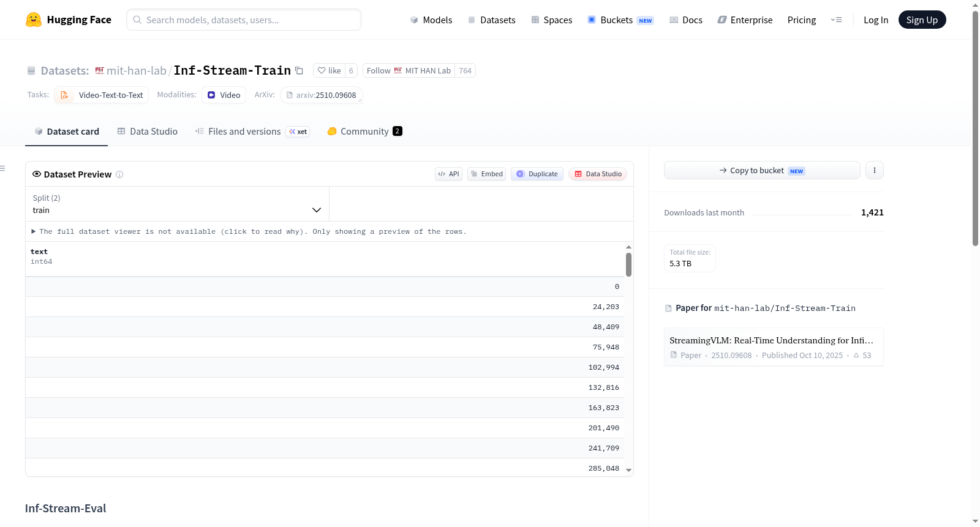Viewport: 980px width, 527px height.
Task: Open the Docs page
Action: [686, 20]
